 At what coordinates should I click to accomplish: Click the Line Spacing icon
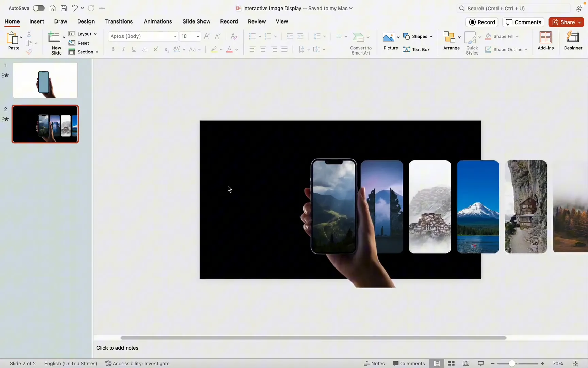click(317, 36)
